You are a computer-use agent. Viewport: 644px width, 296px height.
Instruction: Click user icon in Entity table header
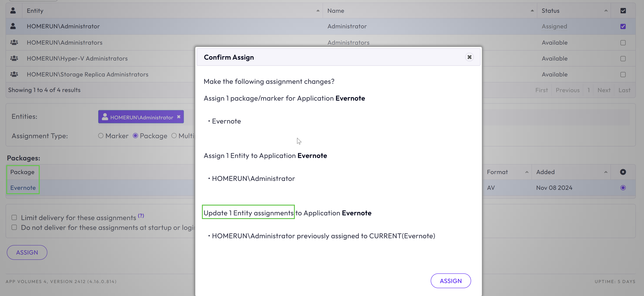point(13,10)
